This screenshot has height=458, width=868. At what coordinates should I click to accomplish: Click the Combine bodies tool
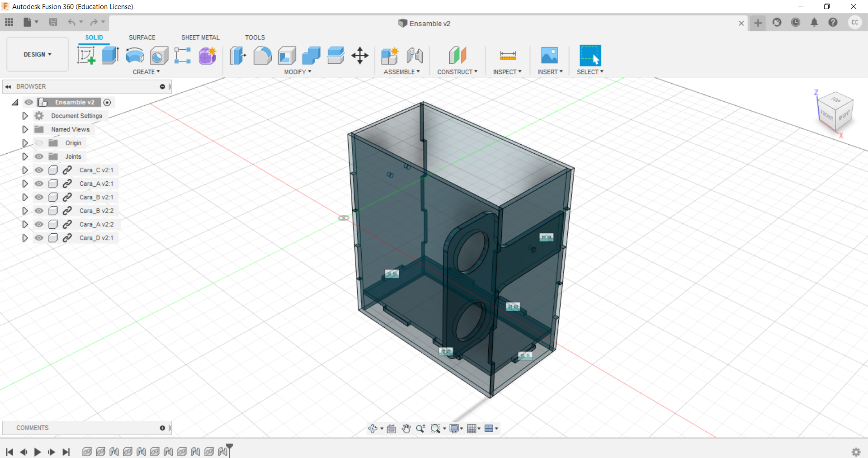311,56
